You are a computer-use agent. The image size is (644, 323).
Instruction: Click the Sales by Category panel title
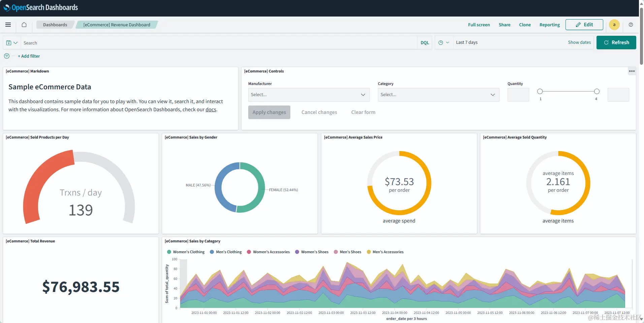pos(192,241)
